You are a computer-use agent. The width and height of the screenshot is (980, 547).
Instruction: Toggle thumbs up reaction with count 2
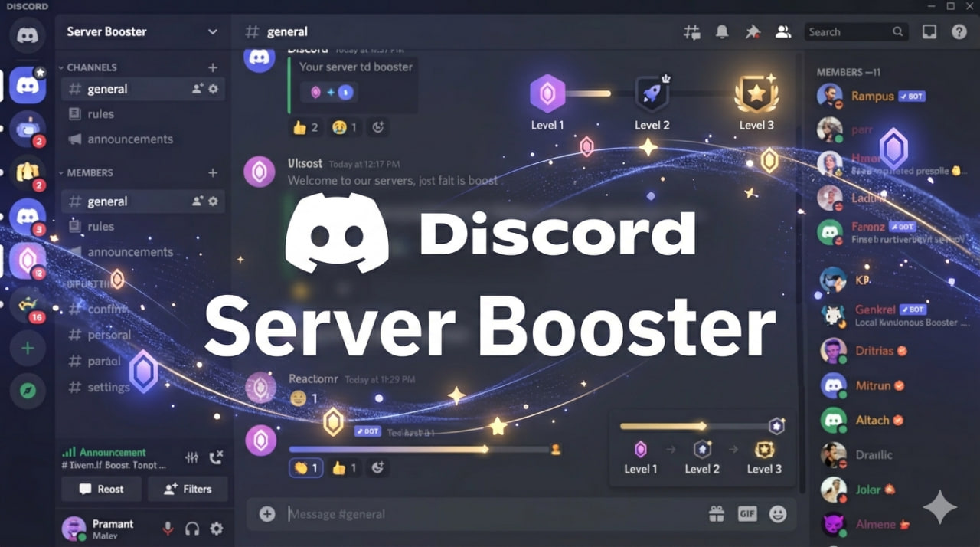[x=305, y=127]
